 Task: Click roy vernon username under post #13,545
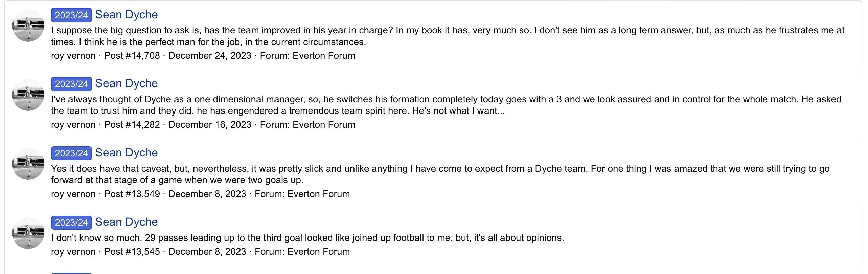[x=73, y=252]
